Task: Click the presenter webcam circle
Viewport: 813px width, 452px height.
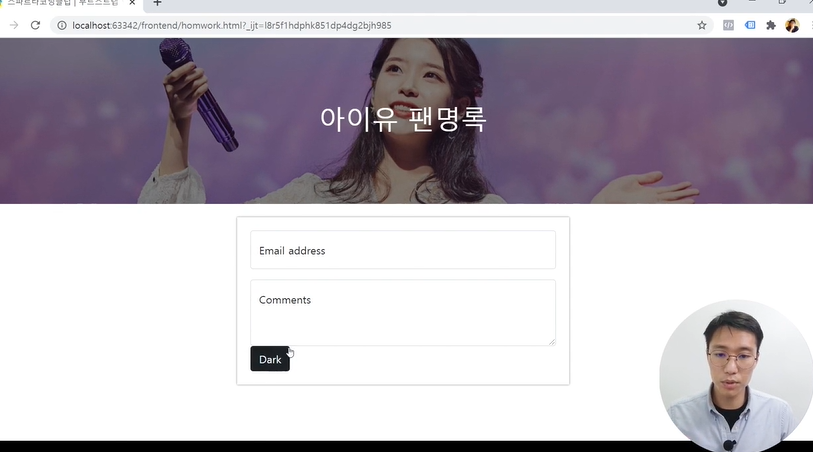Action: (x=736, y=376)
